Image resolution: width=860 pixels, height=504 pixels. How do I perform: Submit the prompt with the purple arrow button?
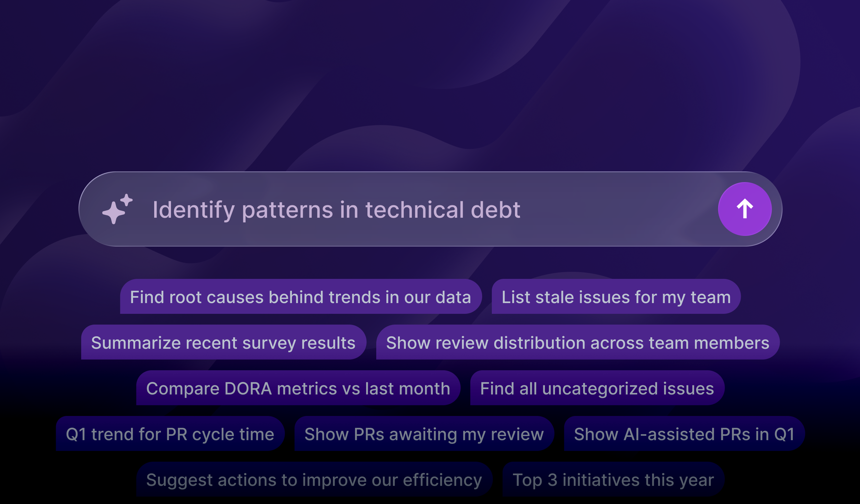[745, 209]
